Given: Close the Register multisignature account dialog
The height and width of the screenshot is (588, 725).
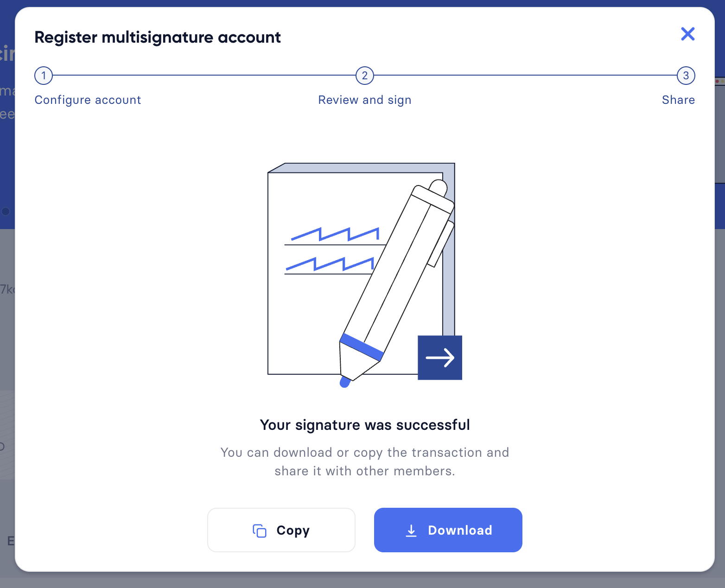Looking at the screenshot, I should pyautogui.click(x=687, y=34).
